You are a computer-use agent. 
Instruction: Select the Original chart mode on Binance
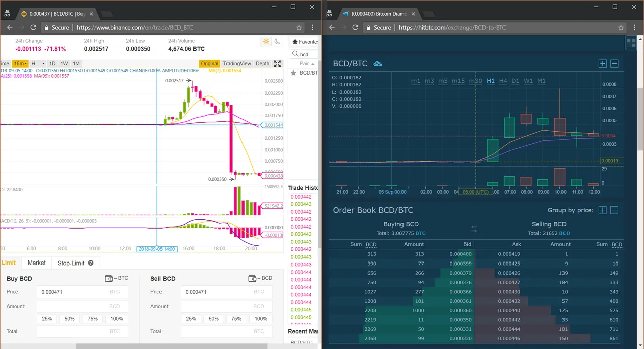point(210,63)
